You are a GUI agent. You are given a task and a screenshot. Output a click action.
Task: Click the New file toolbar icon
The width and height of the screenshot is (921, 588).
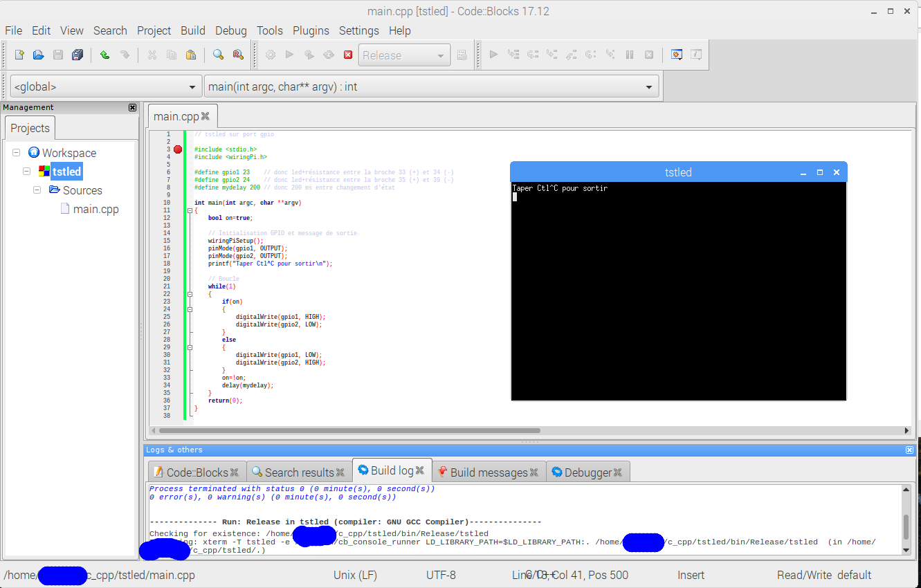[19, 55]
